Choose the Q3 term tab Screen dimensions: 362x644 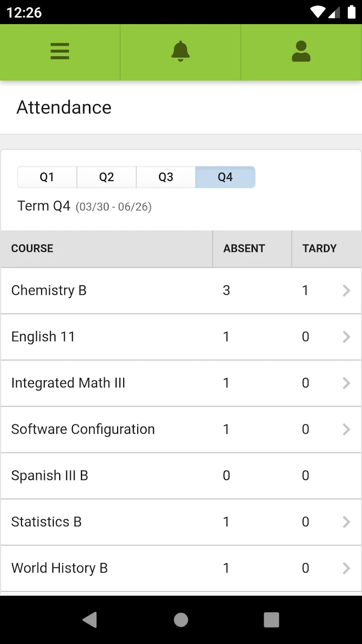[x=166, y=177]
